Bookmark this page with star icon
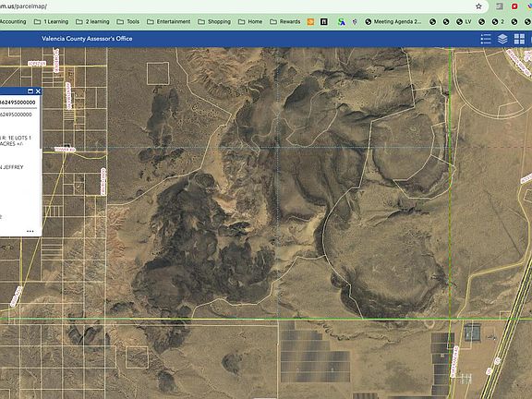Image resolution: width=532 pixels, height=399 pixels. 478,6
